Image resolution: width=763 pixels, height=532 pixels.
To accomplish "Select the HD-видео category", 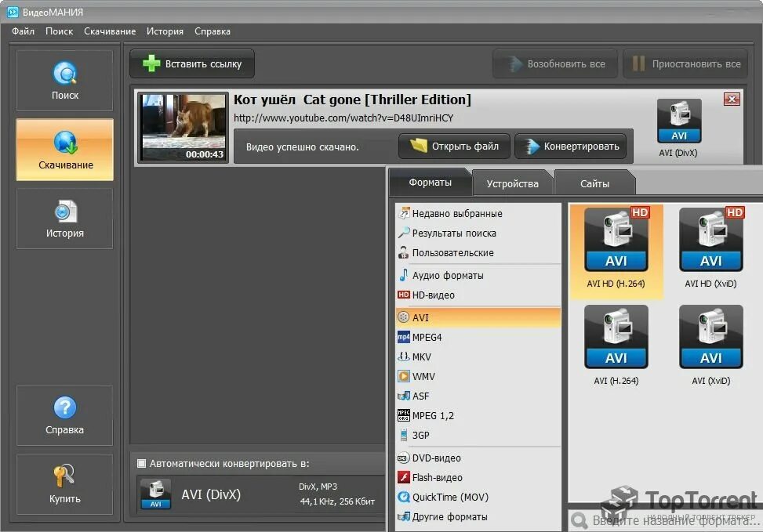I will point(478,295).
